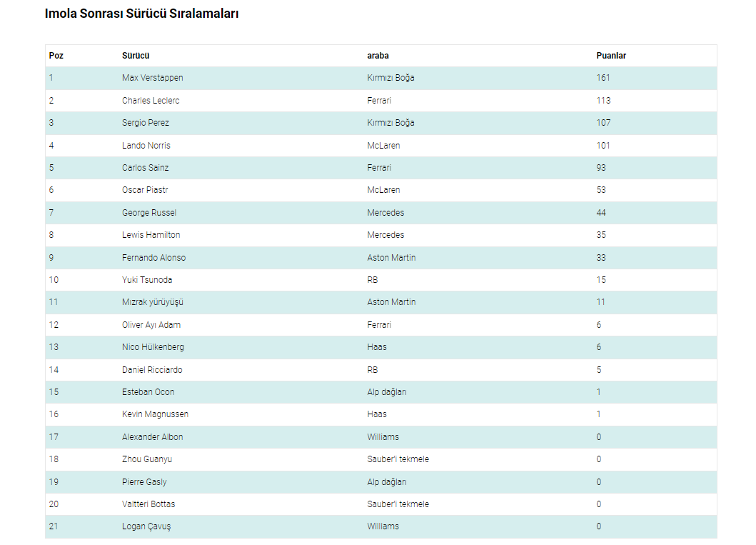Click the "Imola Sonrası Sürücü Sıralamaları" heading

click(141, 14)
